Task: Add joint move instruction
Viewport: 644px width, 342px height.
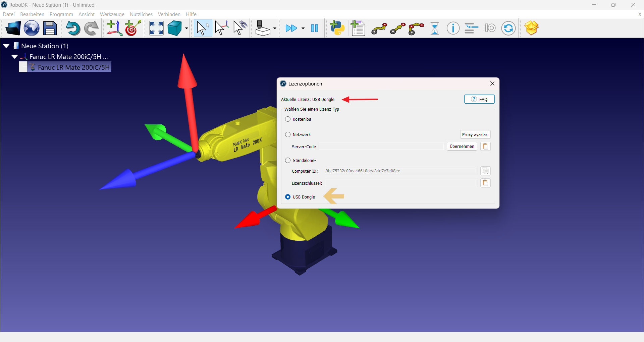Action: tap(379, 29)
